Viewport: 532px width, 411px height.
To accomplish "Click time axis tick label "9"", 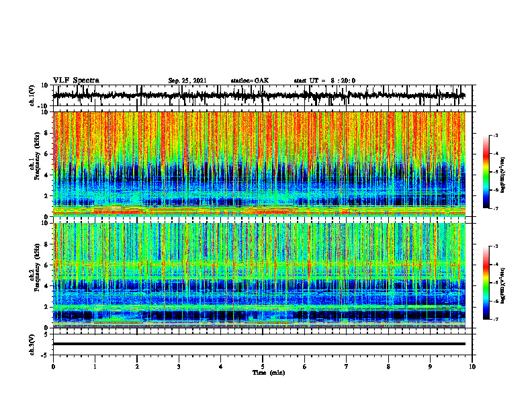I will [430, 367].
